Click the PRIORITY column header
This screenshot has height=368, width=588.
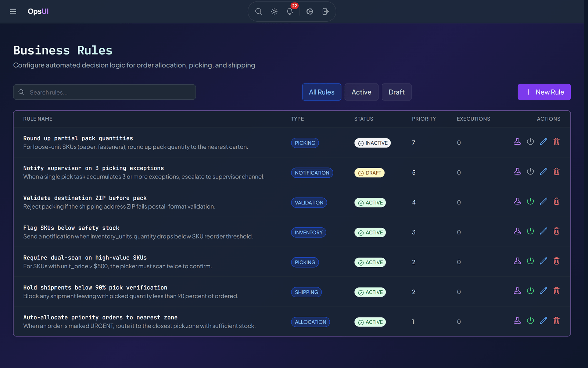tap(424, 119)
